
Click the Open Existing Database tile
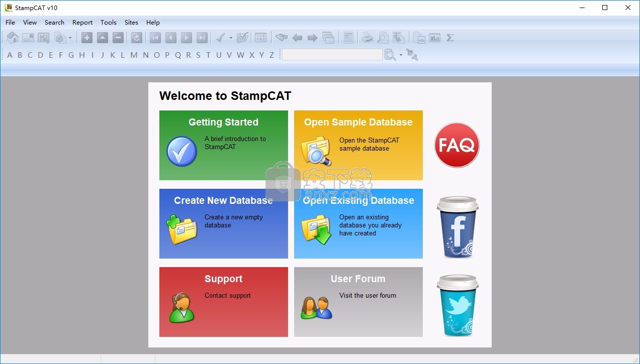tap(358, 223)
